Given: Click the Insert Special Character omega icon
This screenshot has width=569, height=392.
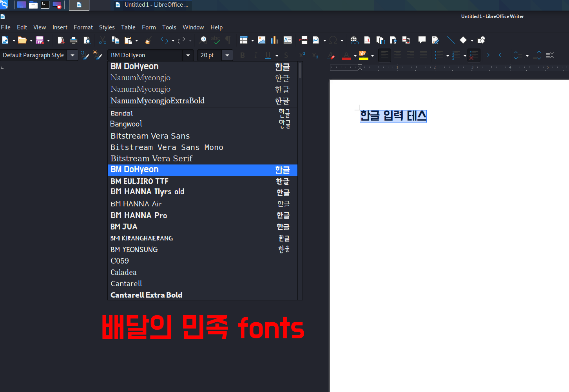Looking at the screenshot, I should pos(333,40).
